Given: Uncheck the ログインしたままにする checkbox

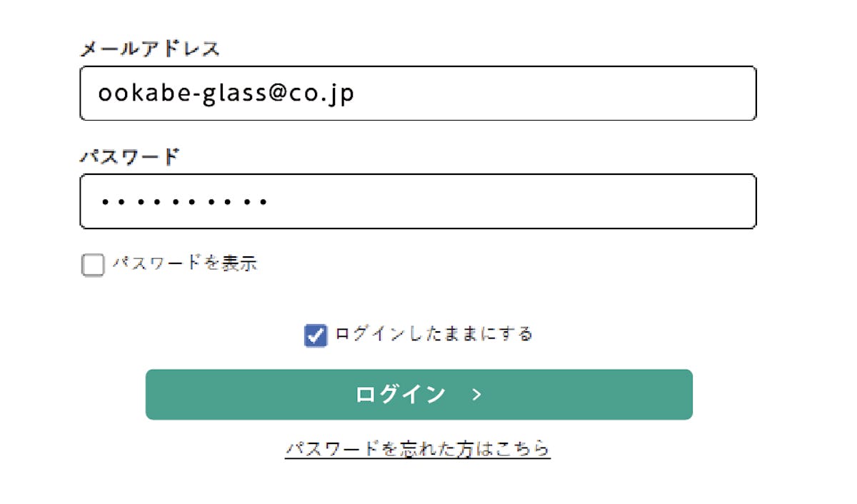Looking at the screenshot, I should click(315, 336).
